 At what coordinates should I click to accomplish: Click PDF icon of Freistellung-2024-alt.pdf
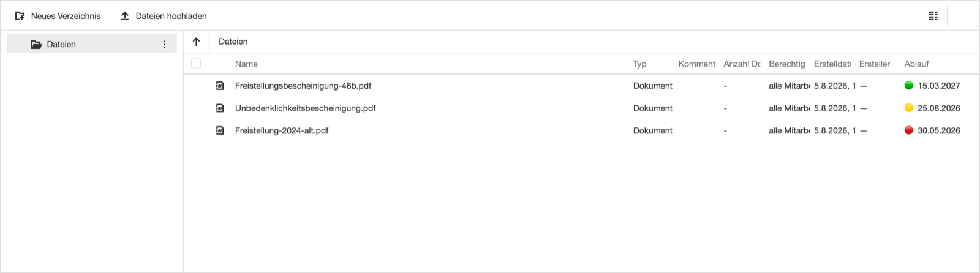[x=220, y=130]
